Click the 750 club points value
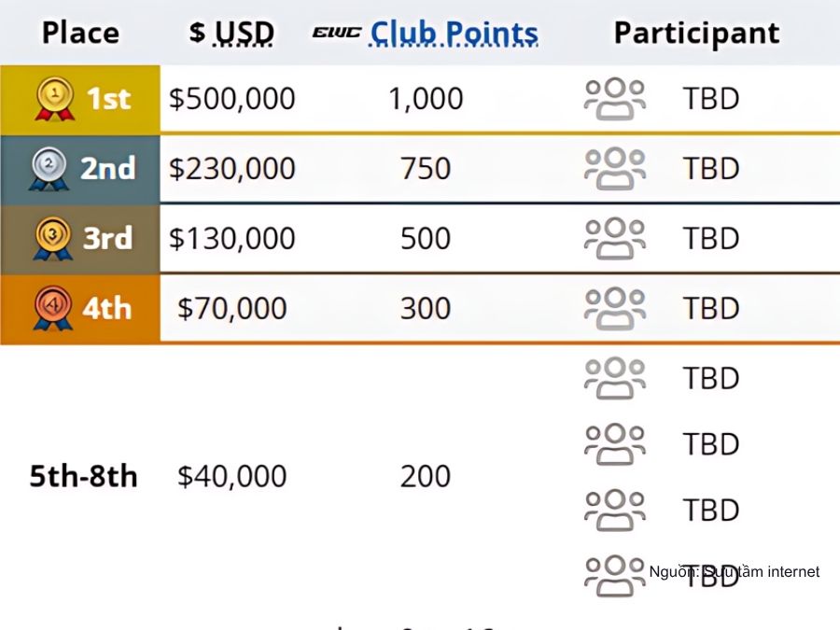 pos(426,169)
